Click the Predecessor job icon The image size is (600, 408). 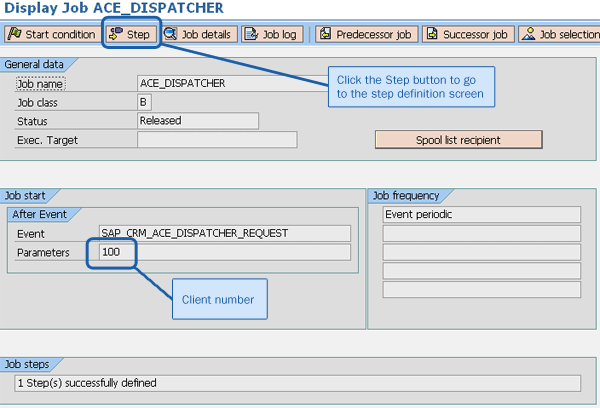[x=325, y=34]
